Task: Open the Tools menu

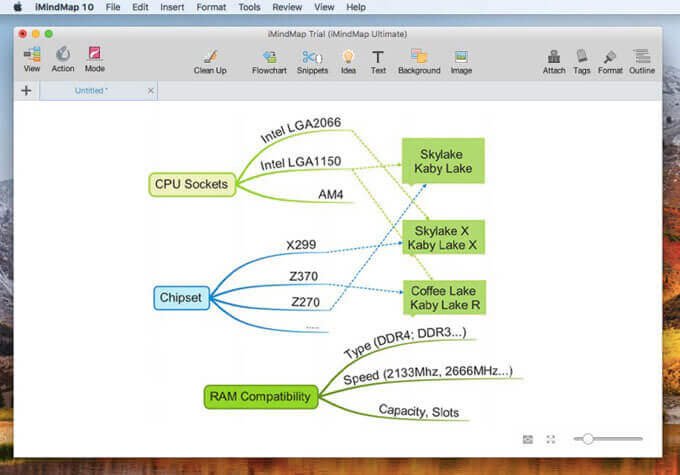Action: tap(249, 7)
